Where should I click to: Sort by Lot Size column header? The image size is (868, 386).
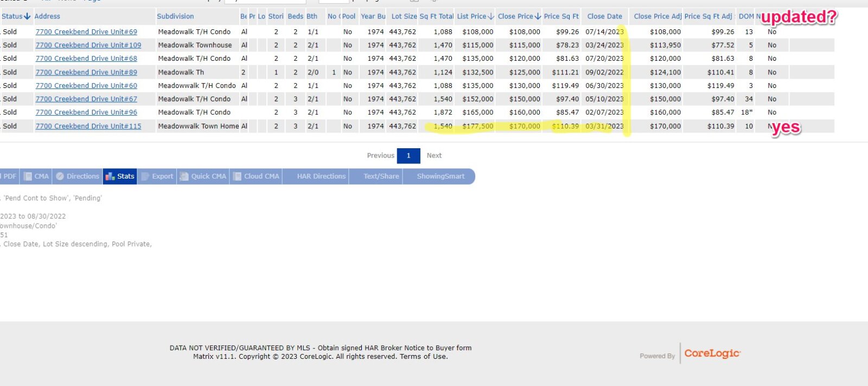pyautogui.click(x=404, y=16)
